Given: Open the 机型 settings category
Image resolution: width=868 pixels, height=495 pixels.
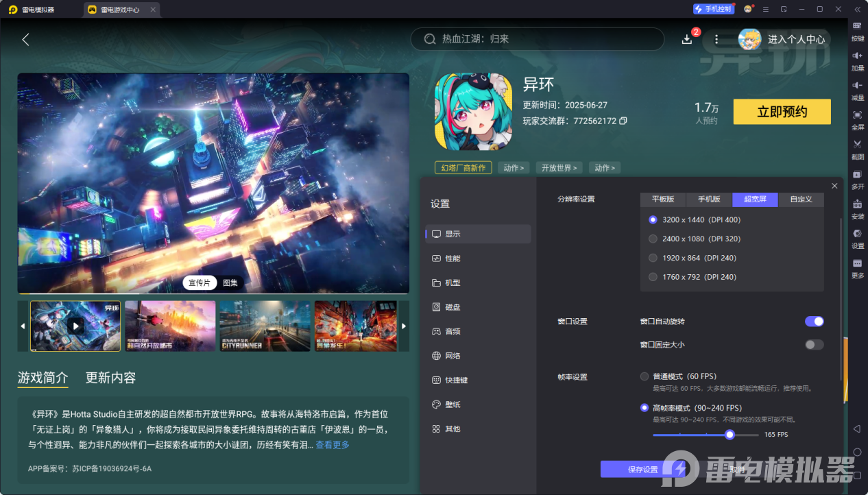Looking at the screenshot, I should tap(478, 282).
